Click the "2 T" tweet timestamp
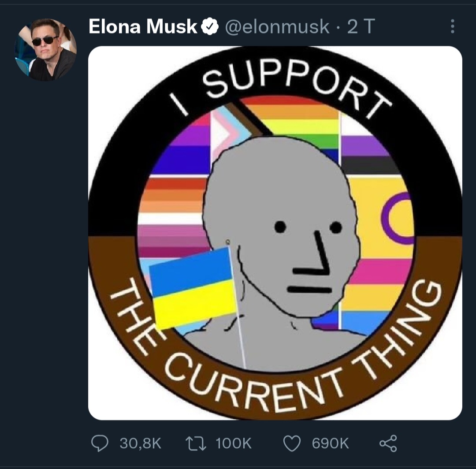Image resolution: width=476 pixels, height=469 pixels. coord(360,27)
